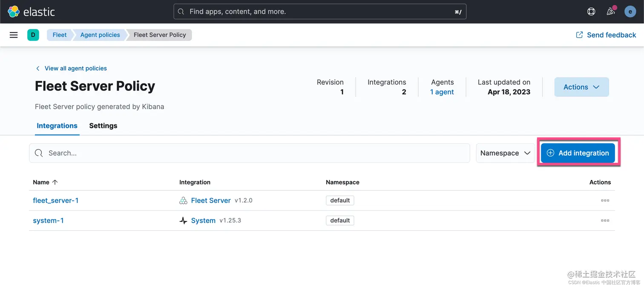Go to Fleet breadcrumb
The width and height of the screenshot is (644, 287).
pos(60,35)
